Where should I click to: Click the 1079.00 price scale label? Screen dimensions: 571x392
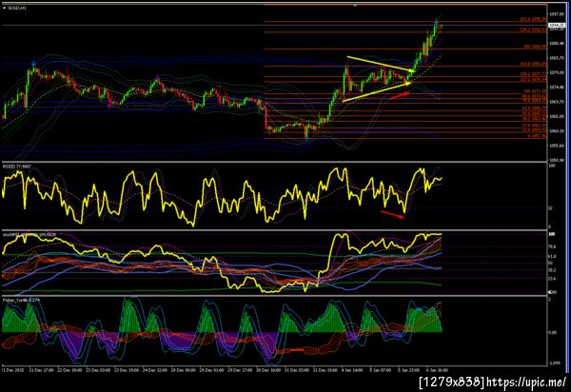557,72
